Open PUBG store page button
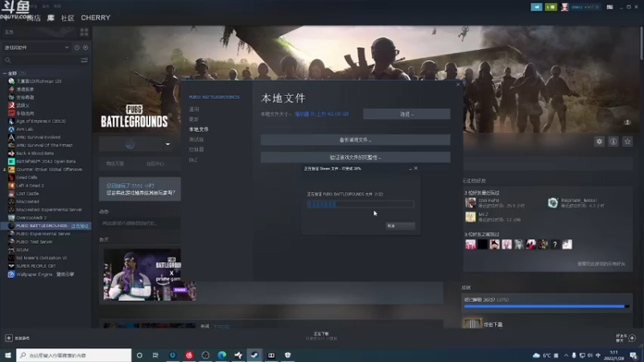 coord(115,163)
